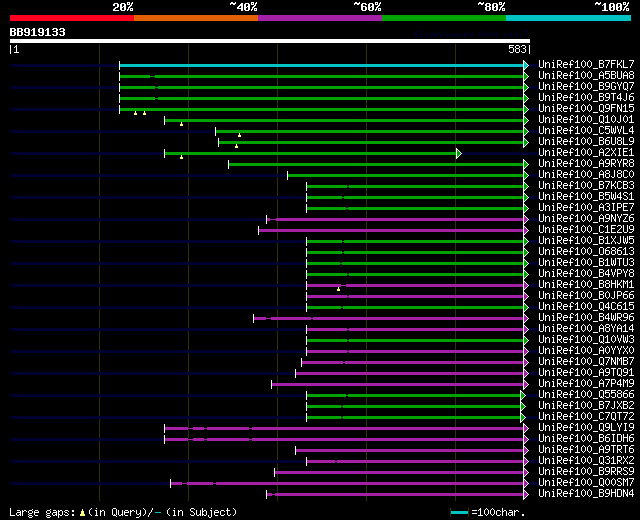Open the UniRef100_C1E2U9 label
640x520 pixels.
click(x=586, y=229)
